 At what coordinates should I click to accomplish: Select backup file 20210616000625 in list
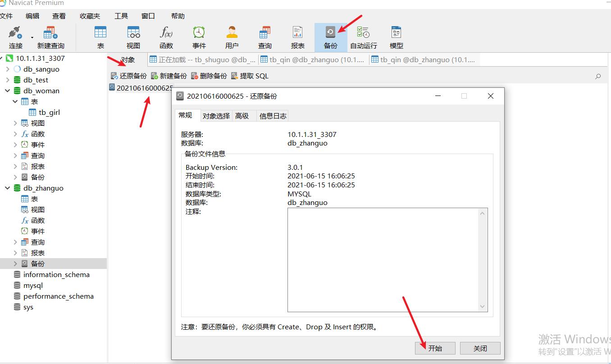click(x=141, y=88)
